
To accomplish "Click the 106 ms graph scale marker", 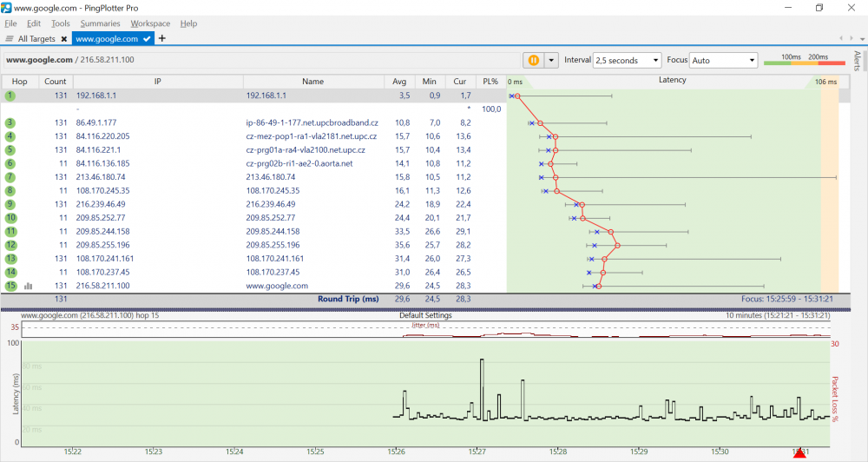I will pos(825,82).
